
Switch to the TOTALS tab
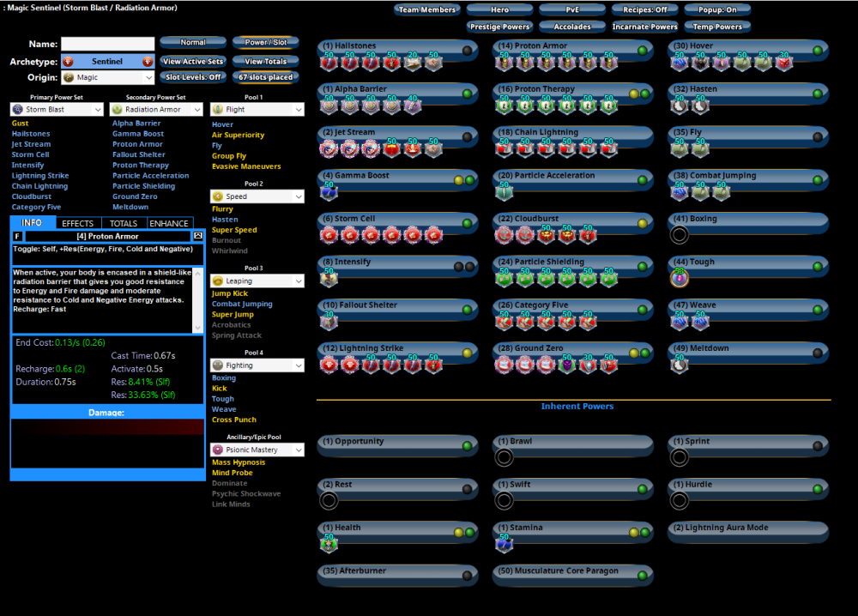[x=124, y=224]
